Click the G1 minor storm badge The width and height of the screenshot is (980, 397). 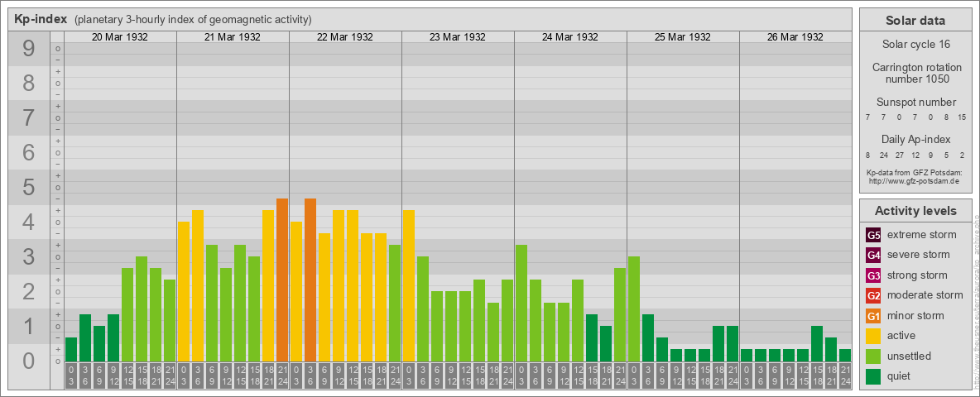[873, 316]
